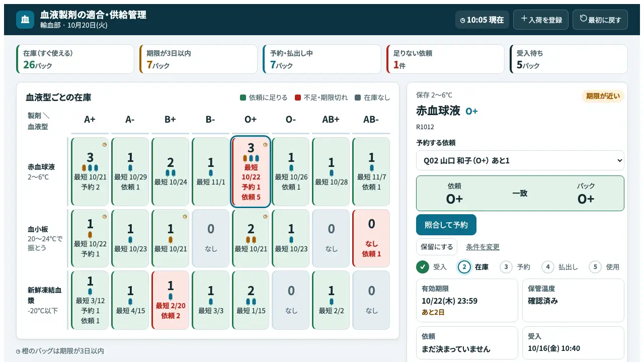
Task: Click the bag icon in 赤血球液 O- cell
Action: click(291, 168)
